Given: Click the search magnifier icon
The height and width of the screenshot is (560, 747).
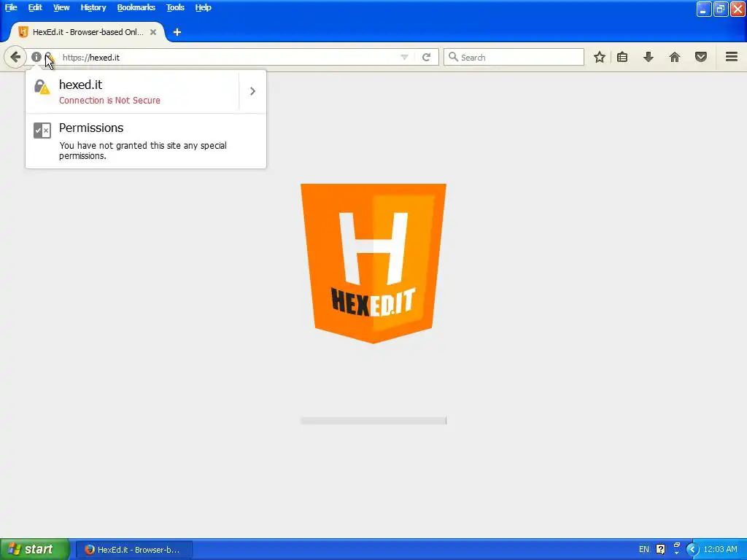Looking at the screenshot, I should tap(453, 57).
